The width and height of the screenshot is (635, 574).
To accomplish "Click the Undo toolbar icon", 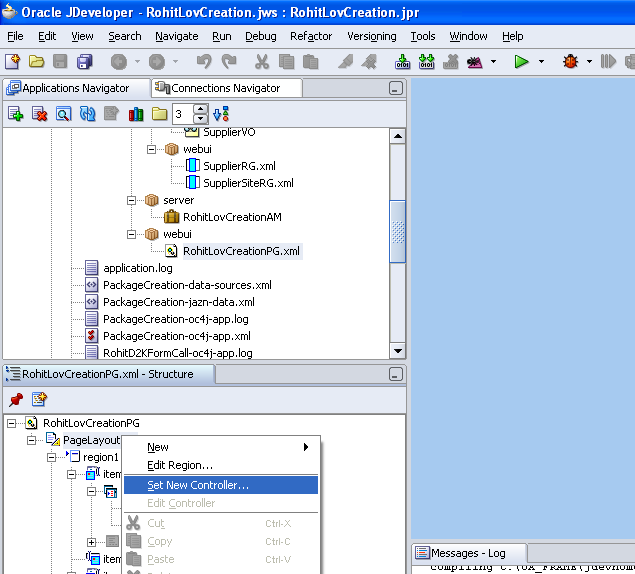I will tap(204, 62).
